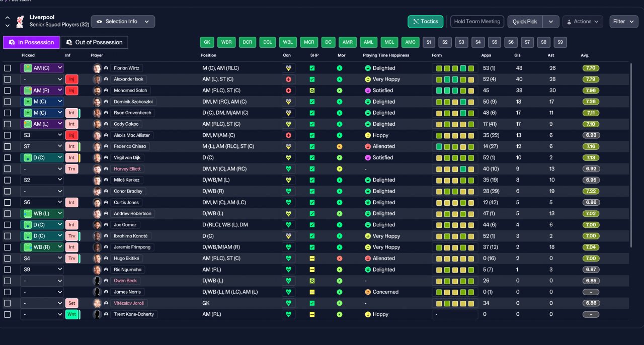Open the AM (C) picked dropdown for Florian Wirtz

click(42, 68)
